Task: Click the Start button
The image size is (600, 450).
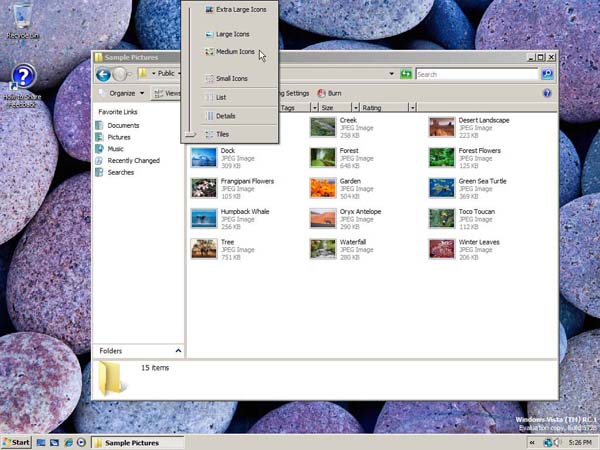Action: point(16,442)
